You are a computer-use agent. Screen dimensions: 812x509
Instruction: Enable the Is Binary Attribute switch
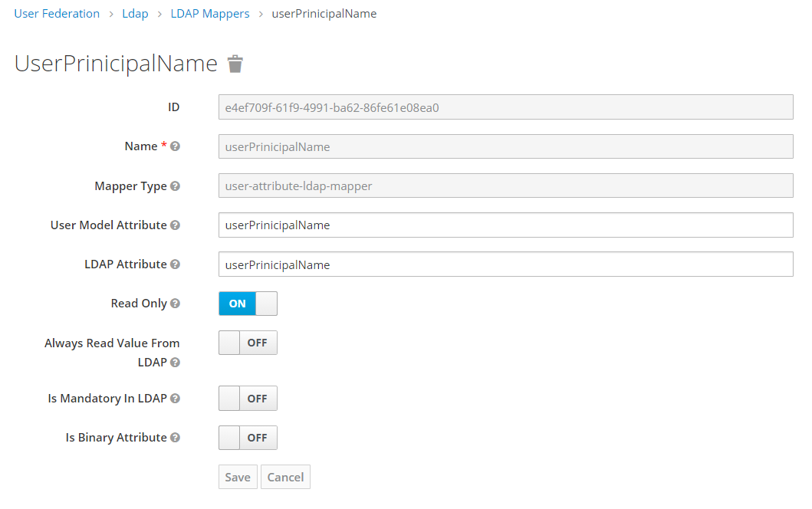click(248, 438)
